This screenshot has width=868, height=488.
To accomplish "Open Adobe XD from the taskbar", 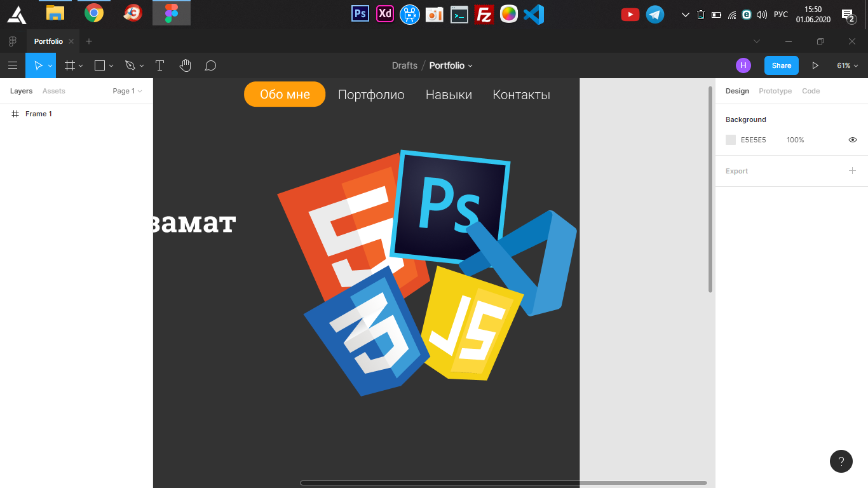I will pyautogui.click(x=385, y=13).
